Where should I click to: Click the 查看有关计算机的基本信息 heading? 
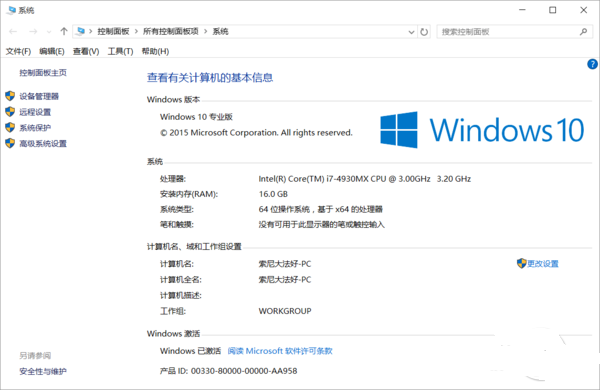point(210,78)
